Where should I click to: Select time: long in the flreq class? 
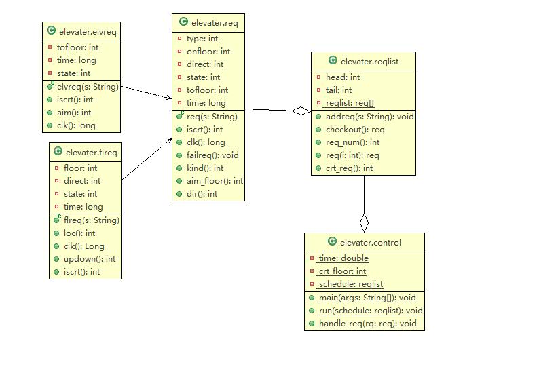coord(83,207)
